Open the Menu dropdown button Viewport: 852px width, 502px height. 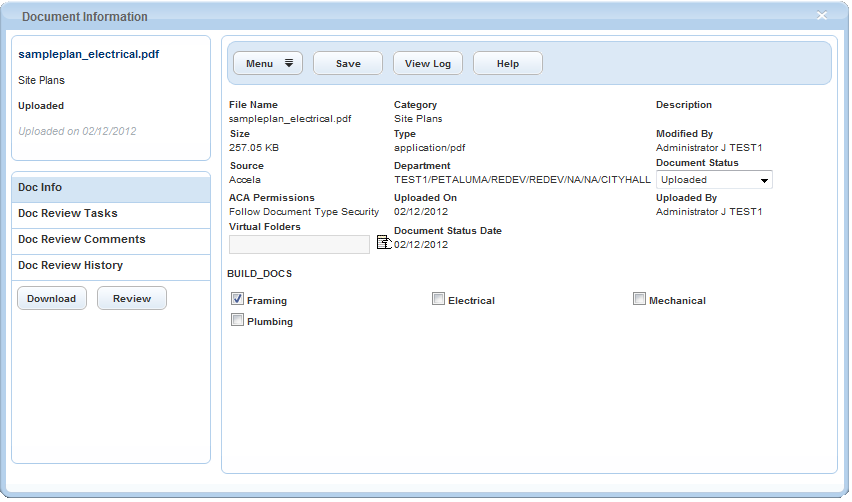(268, 64)
